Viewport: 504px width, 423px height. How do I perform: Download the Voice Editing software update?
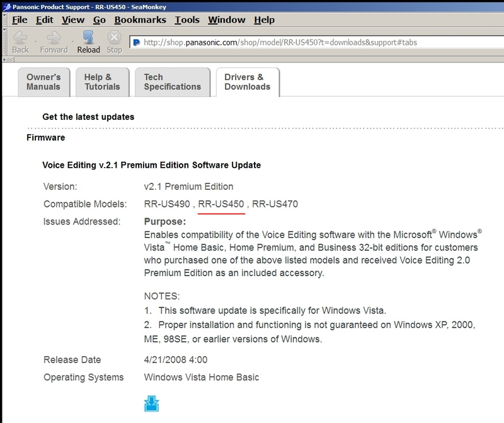151,403
